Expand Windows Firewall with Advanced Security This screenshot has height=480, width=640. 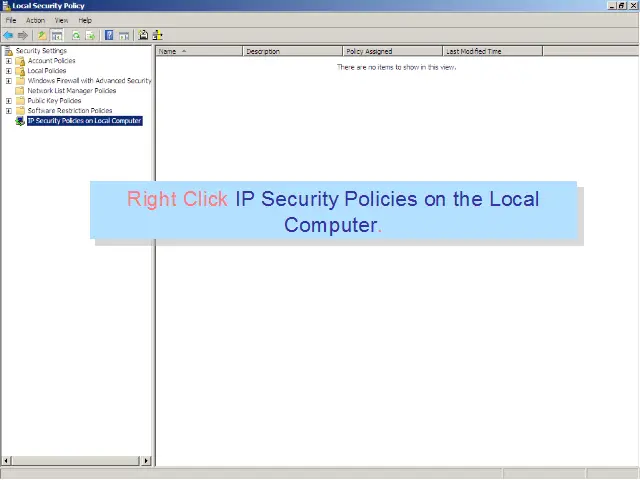[x=9, y=81]
